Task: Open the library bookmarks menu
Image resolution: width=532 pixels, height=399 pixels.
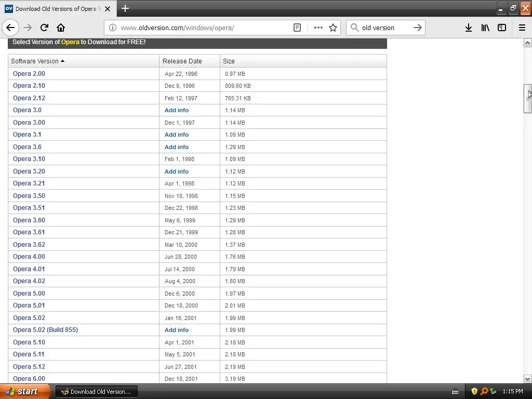Action: pyautogui.click(x=485, y=28)
